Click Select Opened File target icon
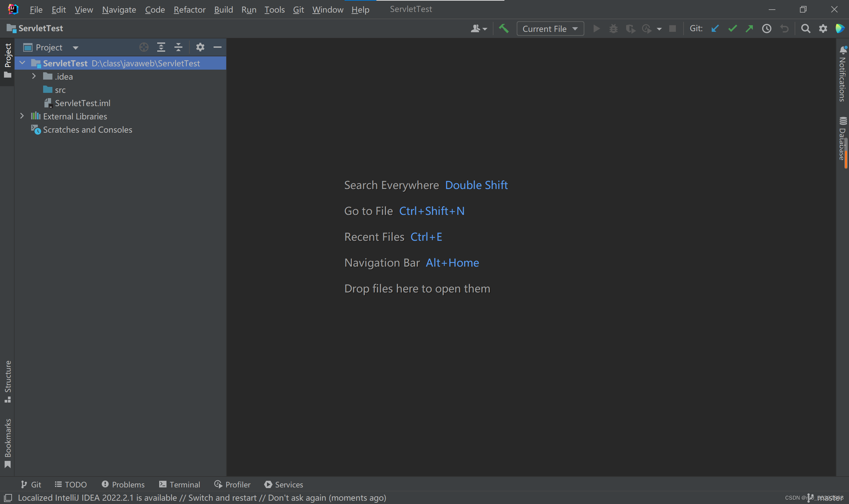This screenshot has width=849, height=504. [144, 47]
